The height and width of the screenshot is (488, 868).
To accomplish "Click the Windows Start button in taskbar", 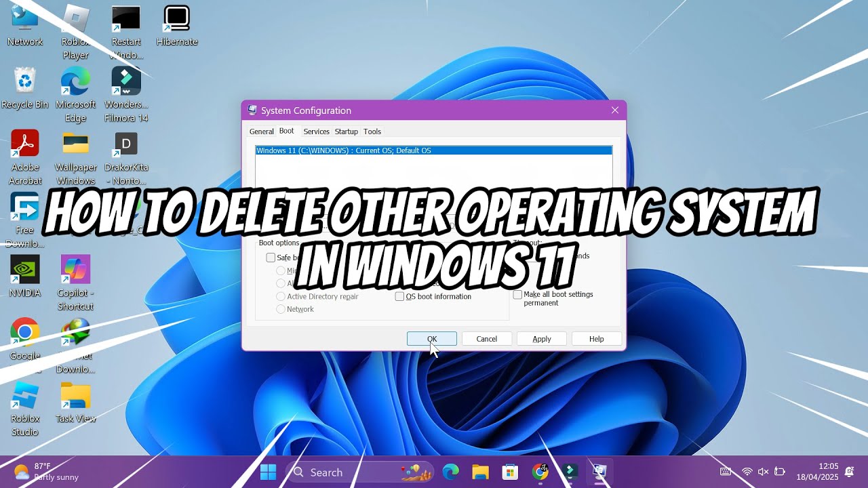I will click(269, 472).
